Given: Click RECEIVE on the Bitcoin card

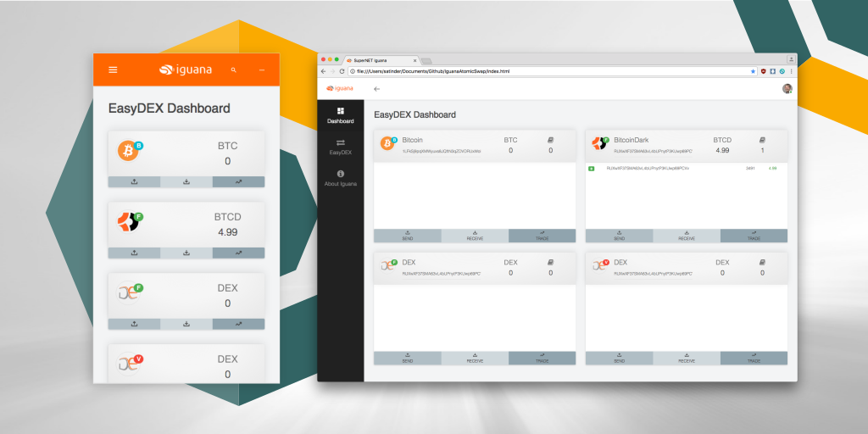Looking at the screenshot, I should [x=475, y=236].
